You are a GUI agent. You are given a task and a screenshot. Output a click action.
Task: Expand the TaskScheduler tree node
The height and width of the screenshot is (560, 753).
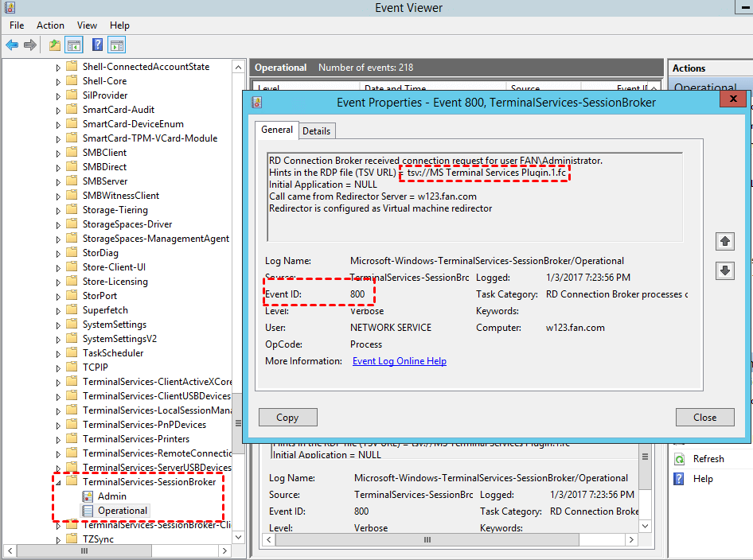(x=58, y=353)
